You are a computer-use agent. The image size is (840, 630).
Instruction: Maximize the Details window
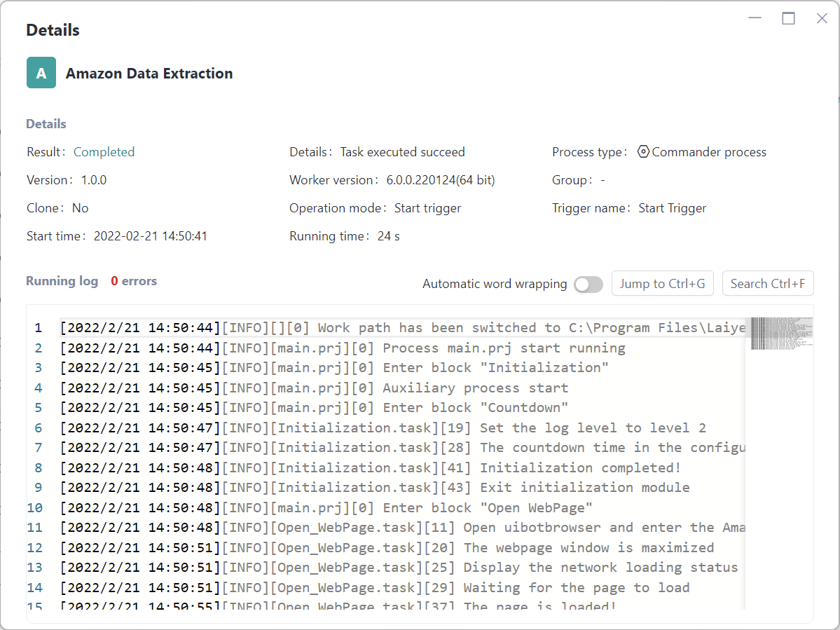[x=788, y=18]
